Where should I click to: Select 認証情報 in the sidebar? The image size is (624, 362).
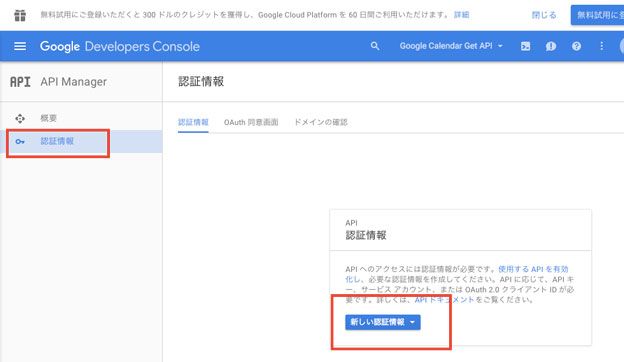[x=81, y=141]
